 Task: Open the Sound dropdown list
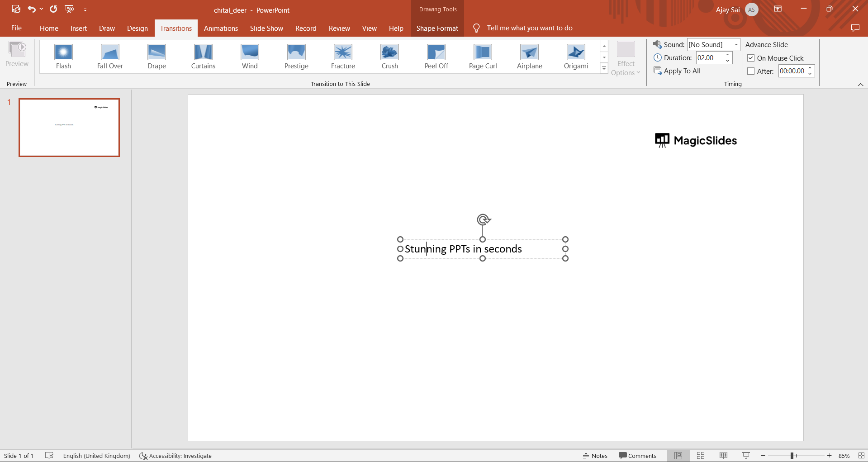(x=736, y=44)
